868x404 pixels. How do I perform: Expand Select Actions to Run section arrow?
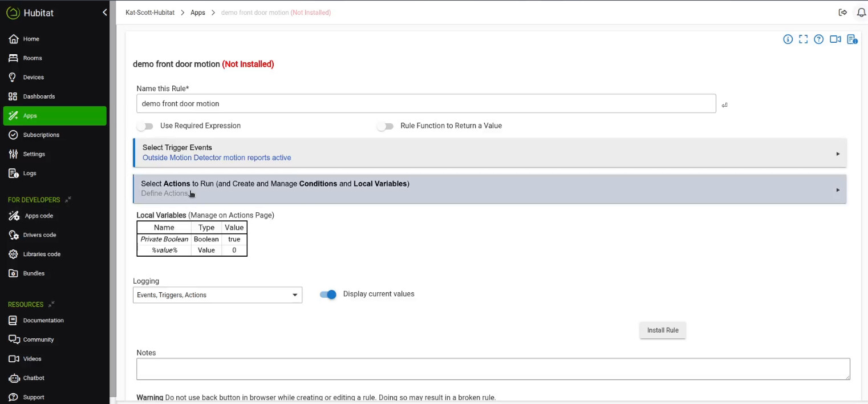point(838,190)
